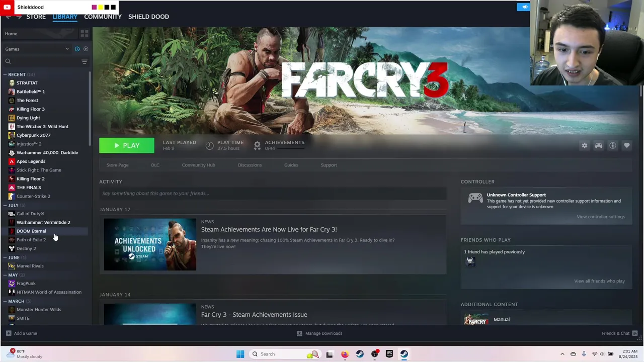Collapse the JULY section
Screen dimensions: 644x362
(x=5, y=205)
